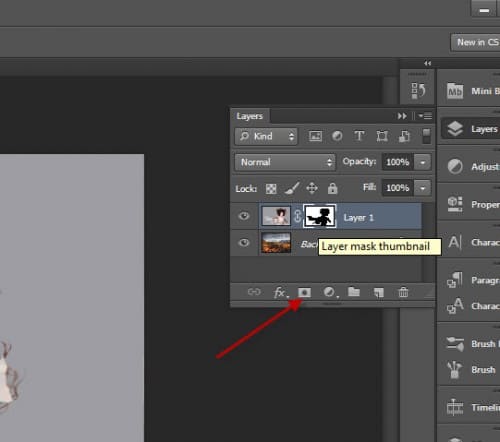Select Layer 1 image thumbnail

pyautogui.click(x=276, y=216)
